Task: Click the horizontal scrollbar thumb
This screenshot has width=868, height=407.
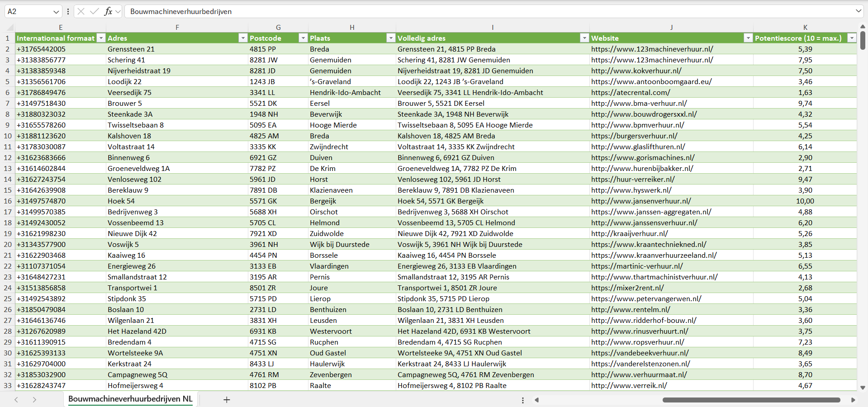Action: [751, 400]
